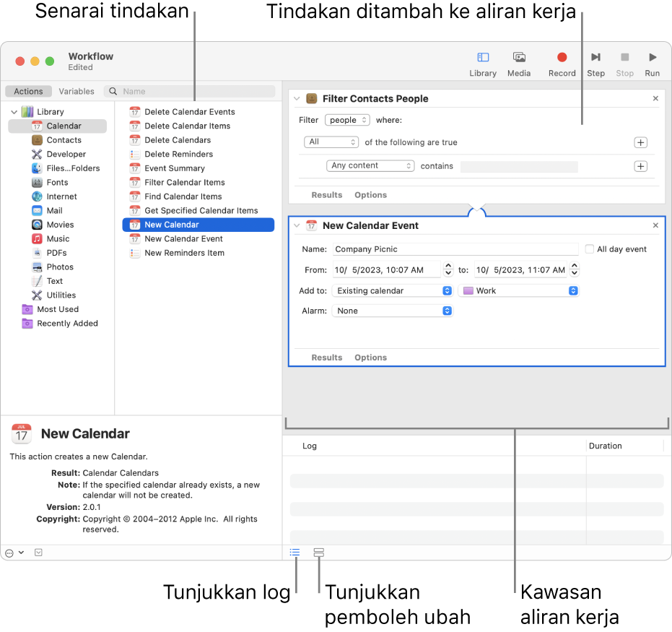Open the Work calendar dropdown

click(518, 290)
